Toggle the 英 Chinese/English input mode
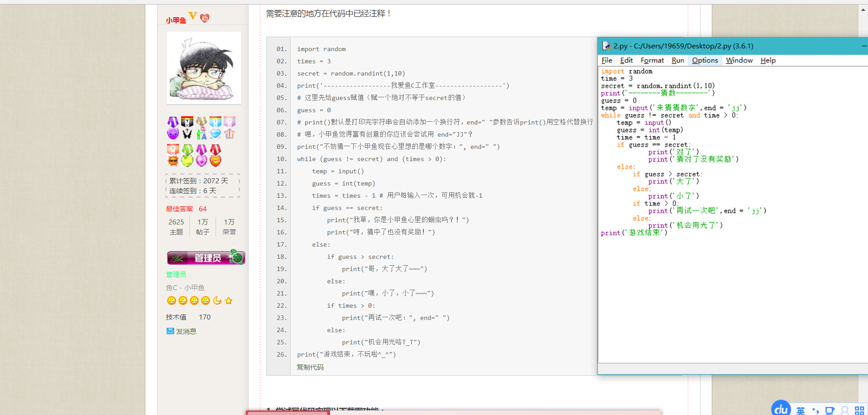Image resolution: width=868 pixels, height=415 pixels. (801, 410)
